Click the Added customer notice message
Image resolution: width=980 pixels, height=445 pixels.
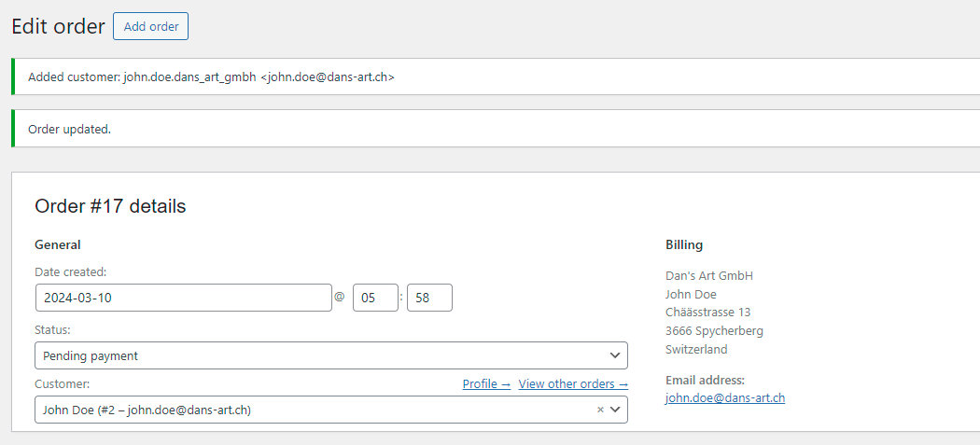point(211,77)
